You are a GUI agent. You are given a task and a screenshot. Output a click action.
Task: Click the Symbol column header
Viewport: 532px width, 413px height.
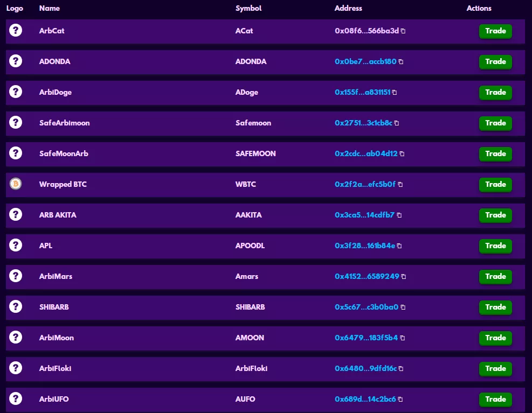(249, 8)
